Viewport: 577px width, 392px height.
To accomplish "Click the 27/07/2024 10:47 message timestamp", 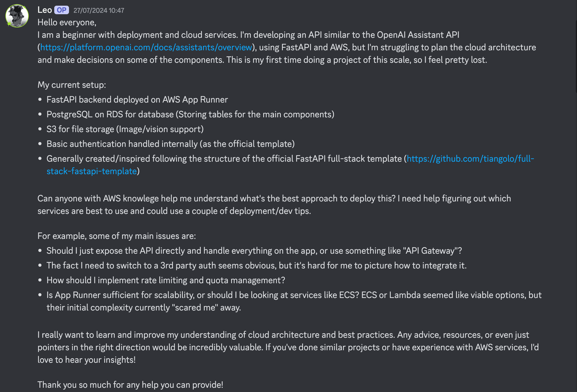I will (99, 10).
